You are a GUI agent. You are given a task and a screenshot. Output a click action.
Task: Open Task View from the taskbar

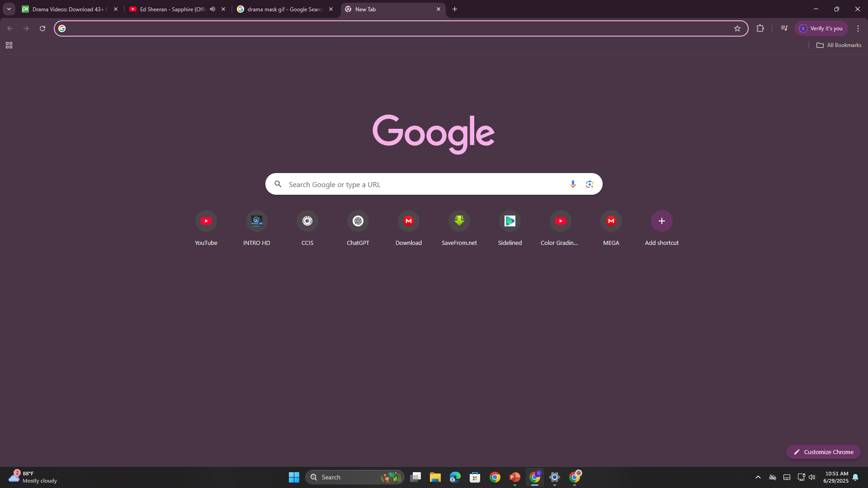[x=415, y=477]
